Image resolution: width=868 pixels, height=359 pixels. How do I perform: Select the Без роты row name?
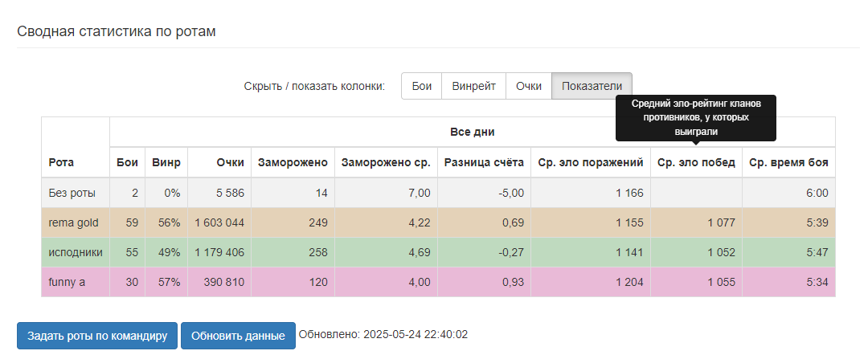(x=72, y=193)
